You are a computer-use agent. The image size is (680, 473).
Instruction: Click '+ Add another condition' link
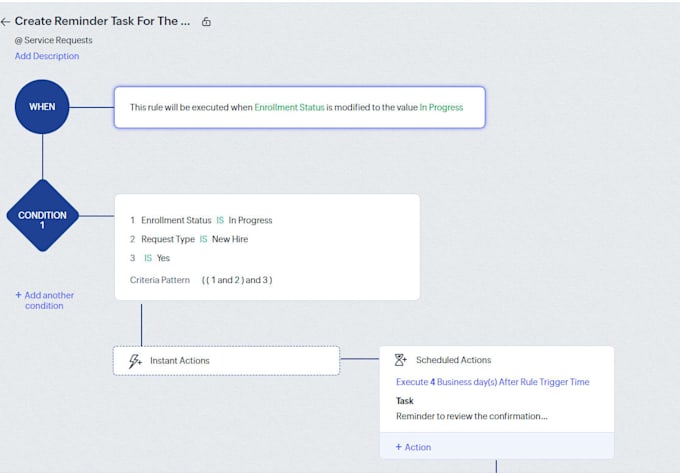44,300
